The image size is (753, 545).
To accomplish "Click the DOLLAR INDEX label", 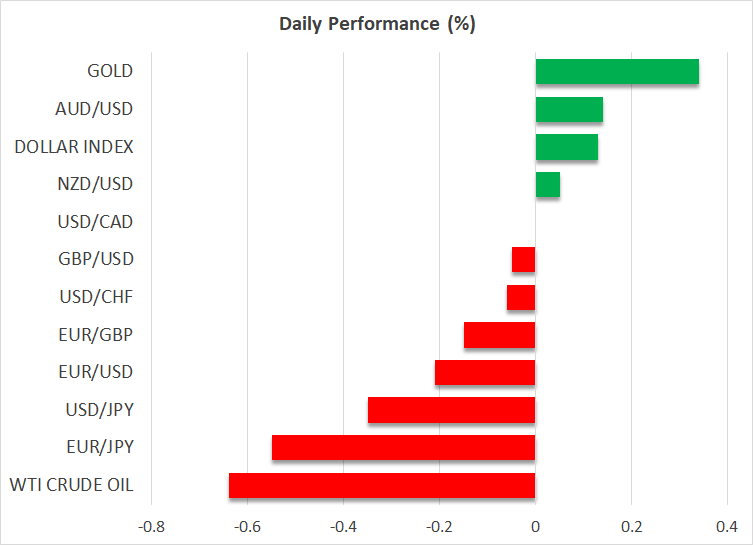I will pos(74,147).
